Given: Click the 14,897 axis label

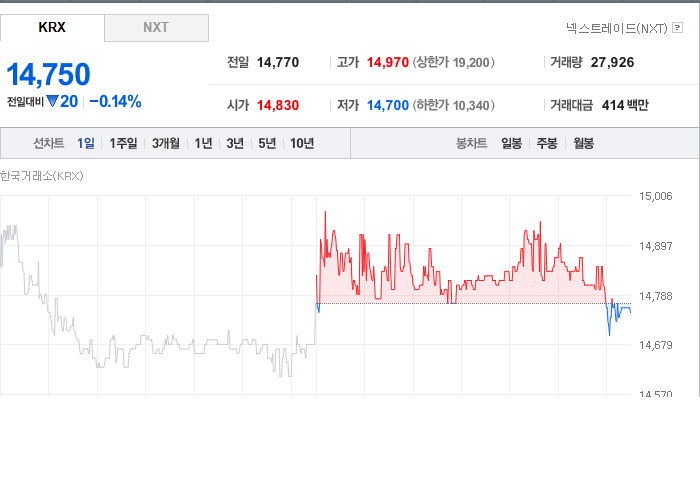Looking at the screenshot, I should coord(655,246).
